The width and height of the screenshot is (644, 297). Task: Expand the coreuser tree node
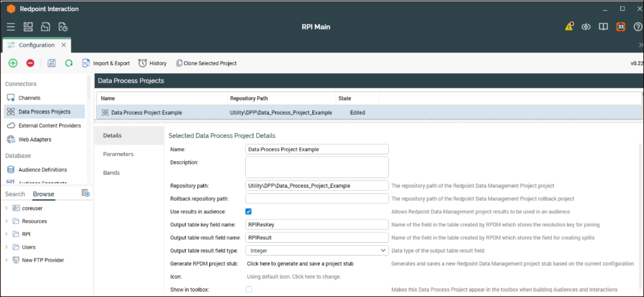7,208
